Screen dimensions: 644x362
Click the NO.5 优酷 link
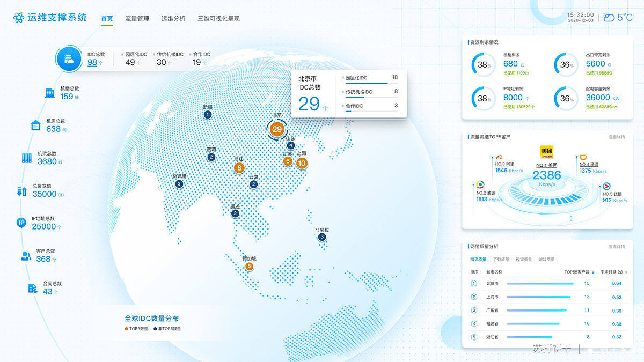[x=612, y=194]
